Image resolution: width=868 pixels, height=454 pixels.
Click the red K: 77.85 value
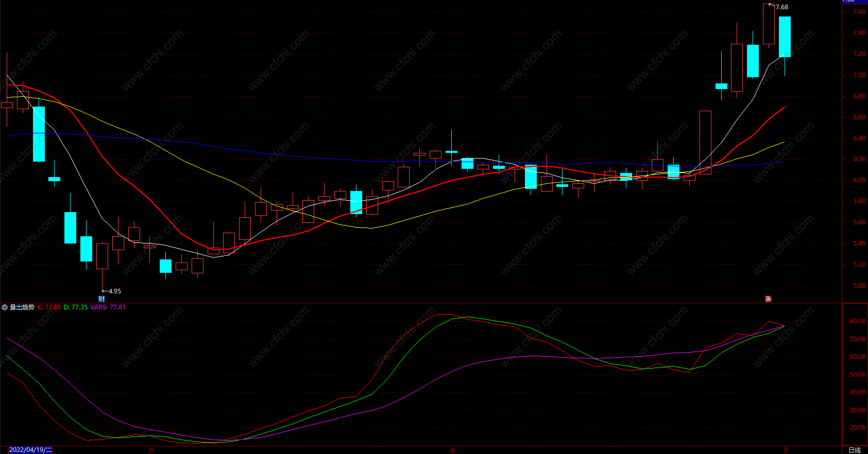pos(49,307)
